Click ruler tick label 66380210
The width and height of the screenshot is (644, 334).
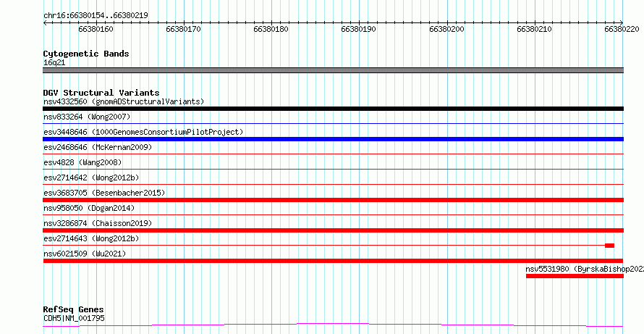534,29
